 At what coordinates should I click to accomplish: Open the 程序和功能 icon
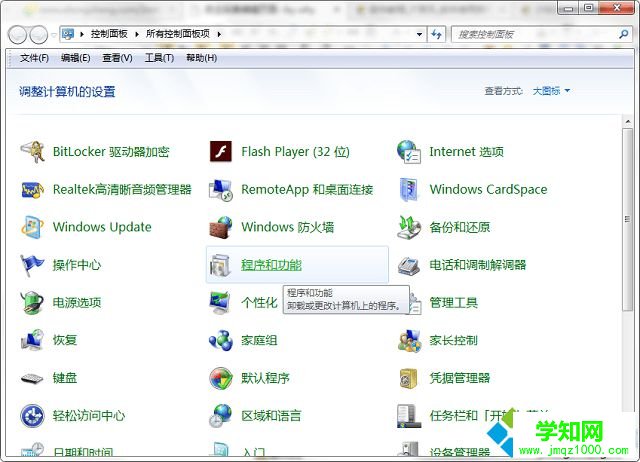click(x=220, y=265)
